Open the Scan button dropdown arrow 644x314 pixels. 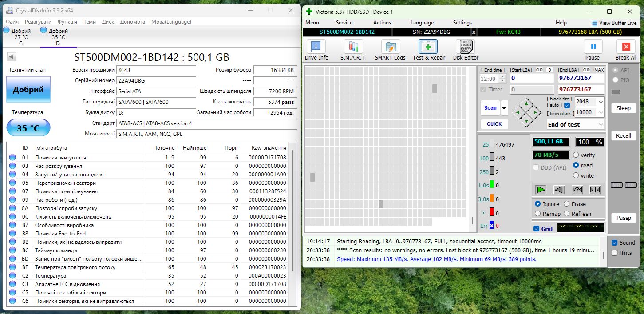[x=505, y=108]
